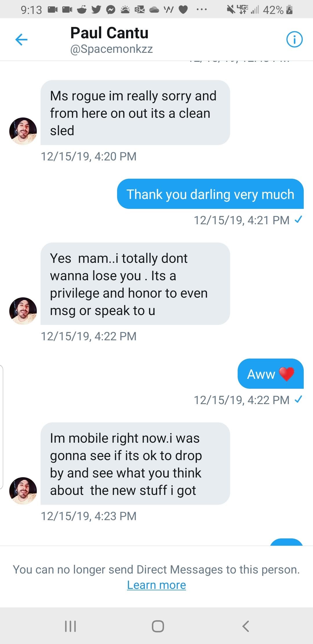The width and height of the screenshot is (313, 644).
Task: Select the "Thank you darling very much" bubble
Action: click(x=210, y=194)
